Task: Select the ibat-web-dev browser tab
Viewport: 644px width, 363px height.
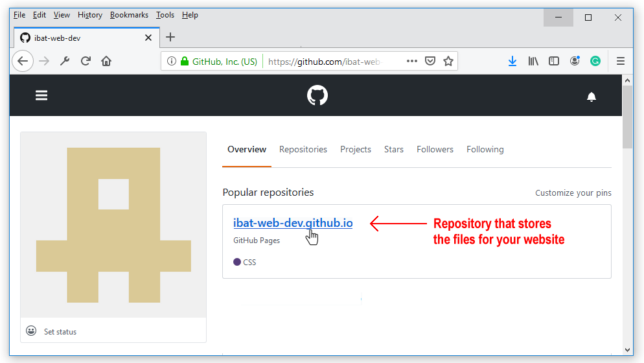Action: 87,38
